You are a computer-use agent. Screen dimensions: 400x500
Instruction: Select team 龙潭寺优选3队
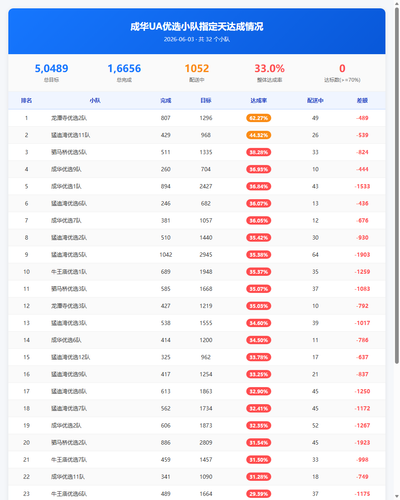pos(69,306)
